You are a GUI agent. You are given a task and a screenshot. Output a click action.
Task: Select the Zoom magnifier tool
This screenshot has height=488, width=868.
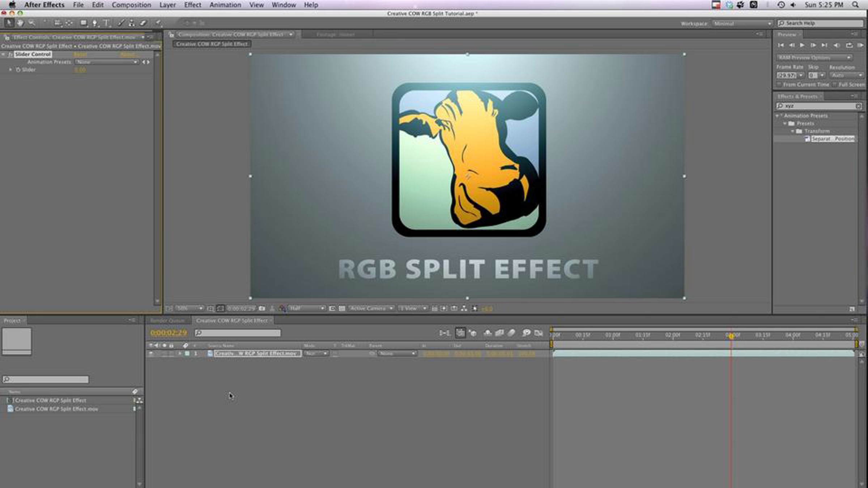click(x=32, y=23)
